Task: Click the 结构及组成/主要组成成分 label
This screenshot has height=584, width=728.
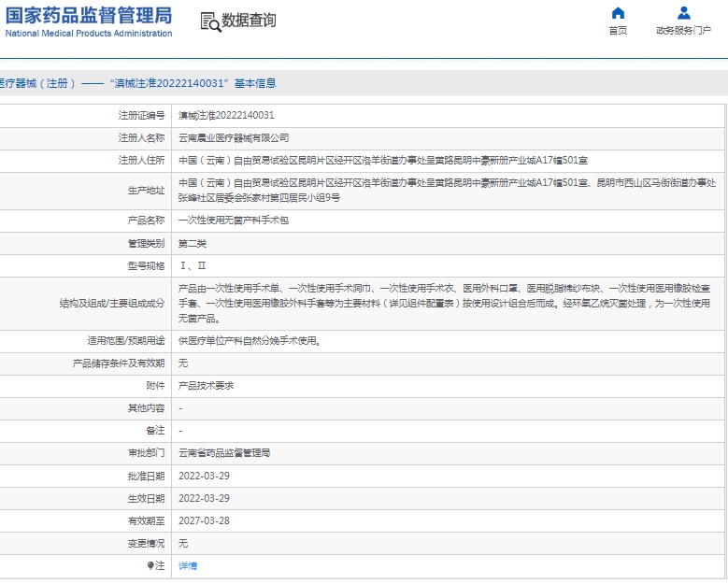Action: click(112, 304)
